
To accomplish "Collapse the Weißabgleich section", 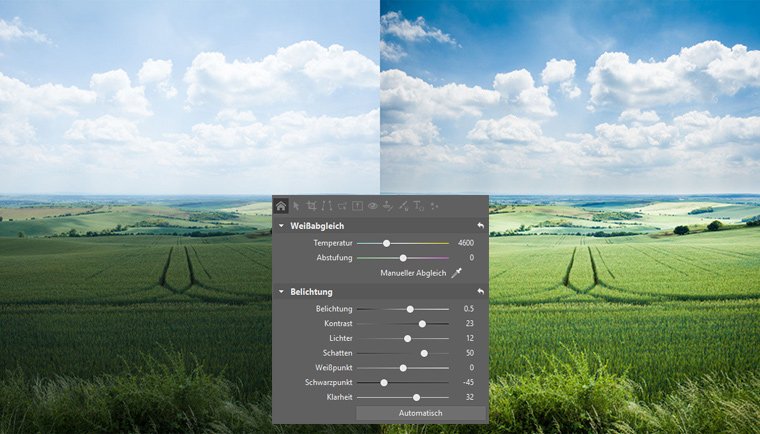I will click(x=281, y=226).
